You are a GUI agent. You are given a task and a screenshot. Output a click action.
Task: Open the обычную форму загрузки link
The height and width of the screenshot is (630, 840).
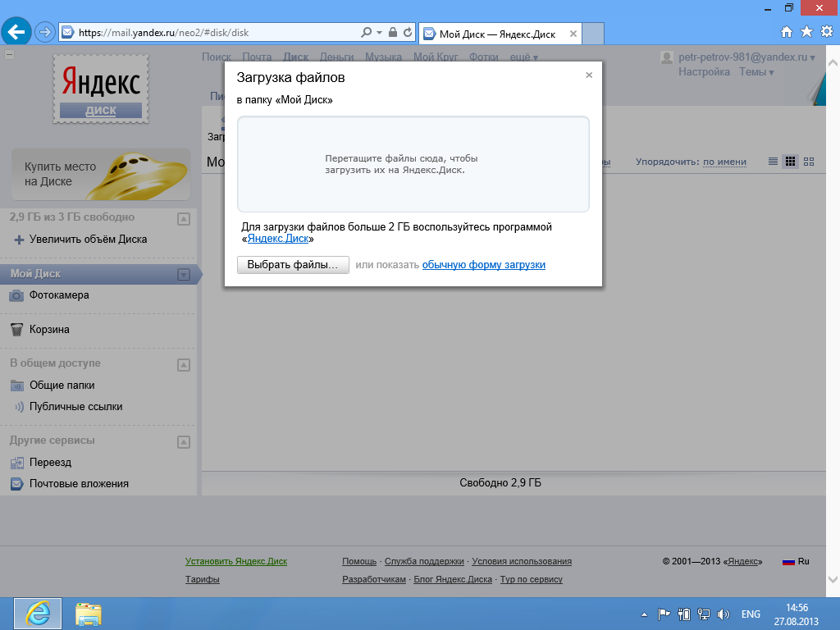coord(484,265)
